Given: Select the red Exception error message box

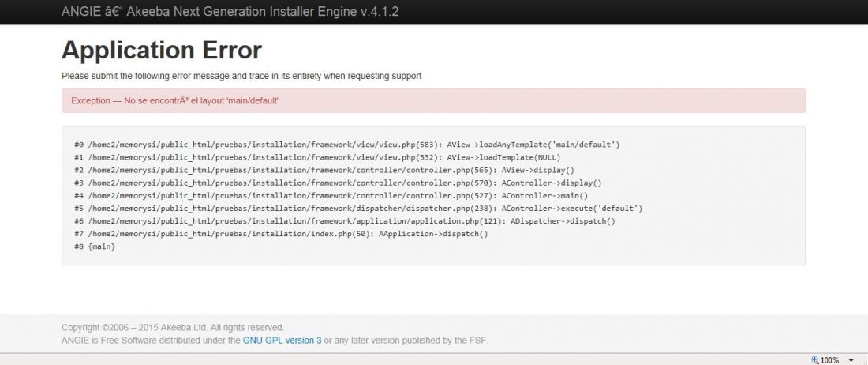Looking at the screenshot, I should click(433, 101).
